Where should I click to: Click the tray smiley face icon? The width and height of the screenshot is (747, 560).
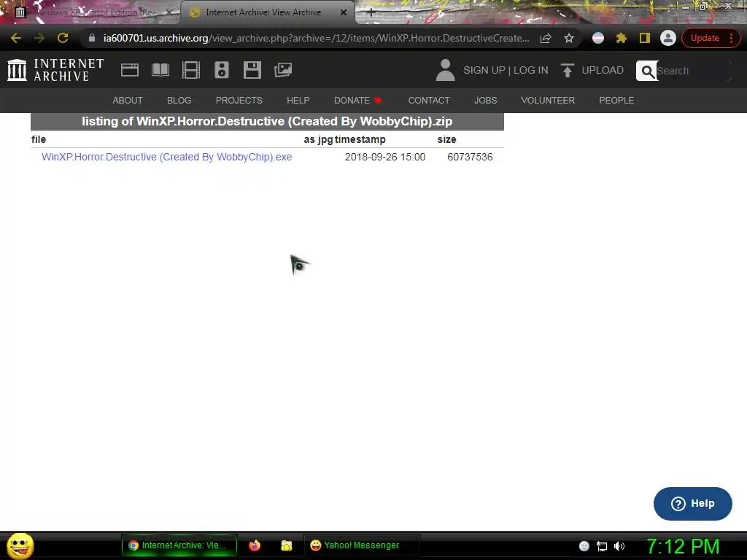point(584,546)
